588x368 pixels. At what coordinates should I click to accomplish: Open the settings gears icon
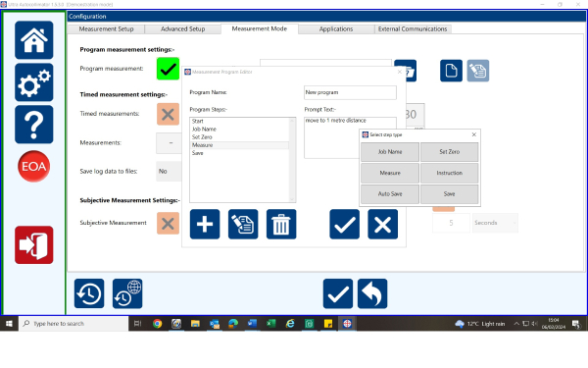(x=33, y=82)
